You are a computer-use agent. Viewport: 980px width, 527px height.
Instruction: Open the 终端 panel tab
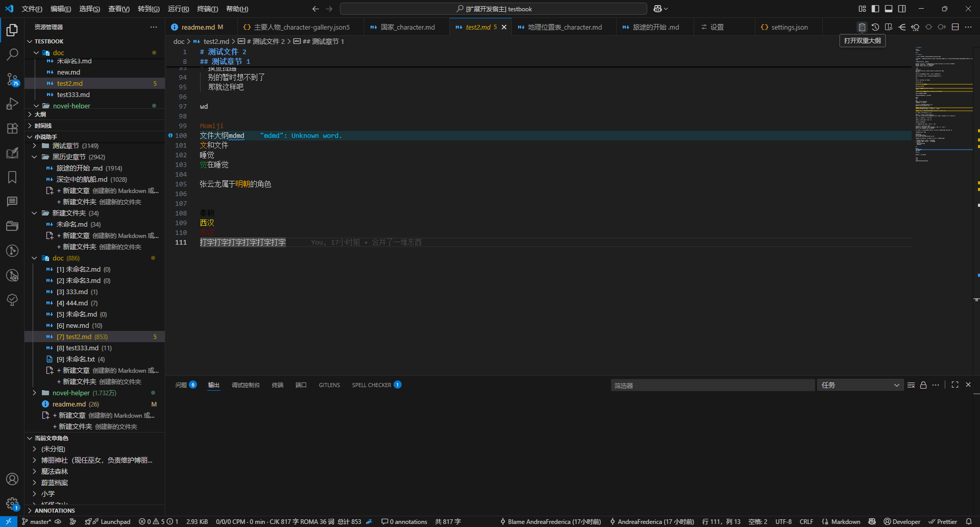pyautogui.click(x=278, y=385)
